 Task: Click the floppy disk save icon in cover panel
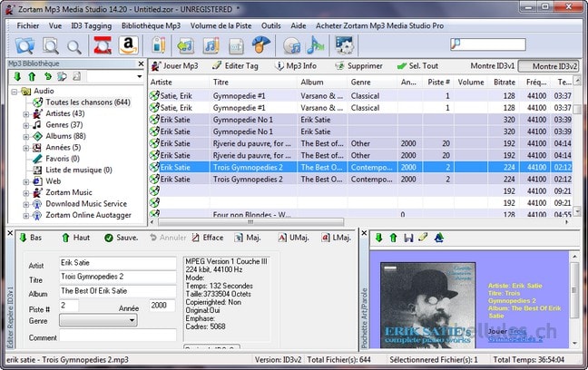[408, 238]
